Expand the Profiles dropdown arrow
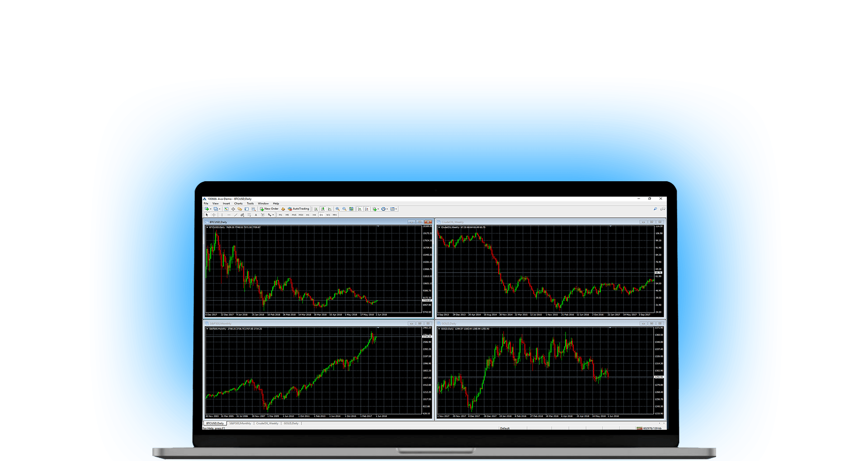Screen dimensions: 868x461 [220, 209]
